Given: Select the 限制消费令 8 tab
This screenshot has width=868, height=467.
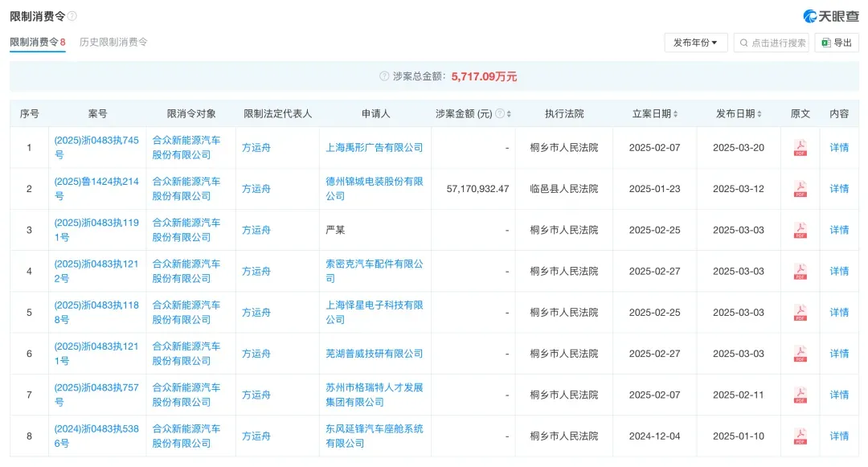Looking at the screenshot, I should pyautogui.click(x=37, y=42).
